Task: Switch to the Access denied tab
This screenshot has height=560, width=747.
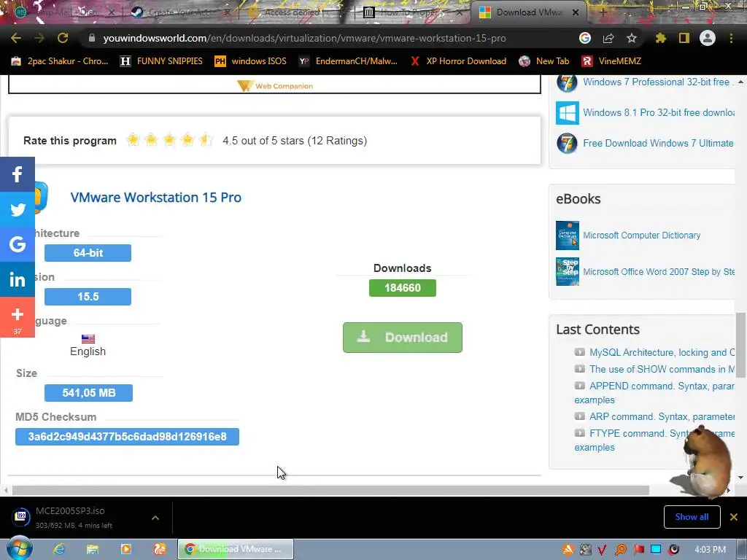Action: coord(292,12)
